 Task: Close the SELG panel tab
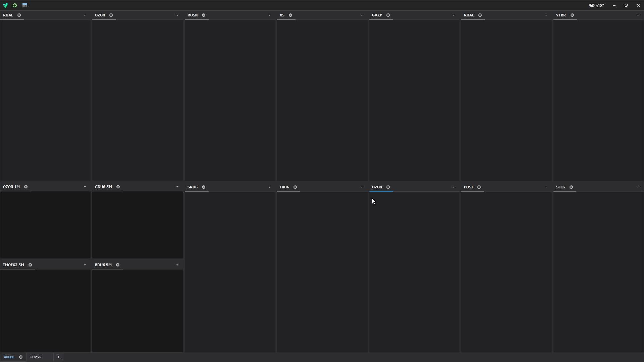pos(571,187)
